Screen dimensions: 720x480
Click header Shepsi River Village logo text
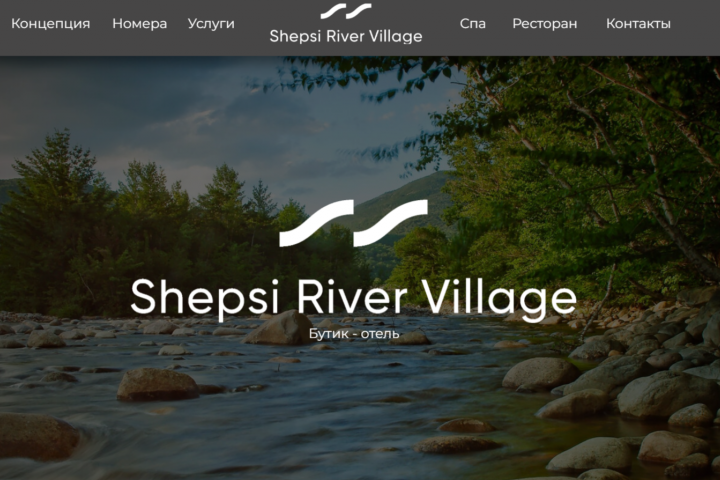(346, 36)
